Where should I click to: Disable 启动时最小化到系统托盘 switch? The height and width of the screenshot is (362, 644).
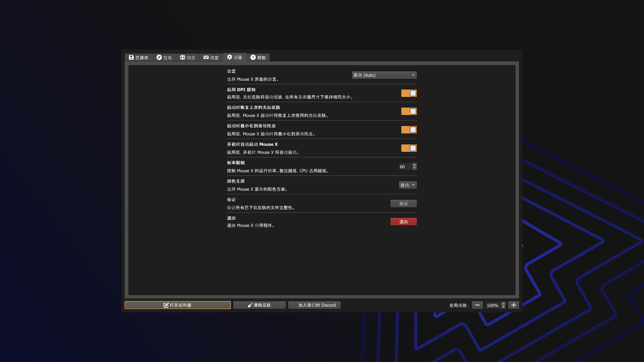pyautogui.click(x=409, y=130)
